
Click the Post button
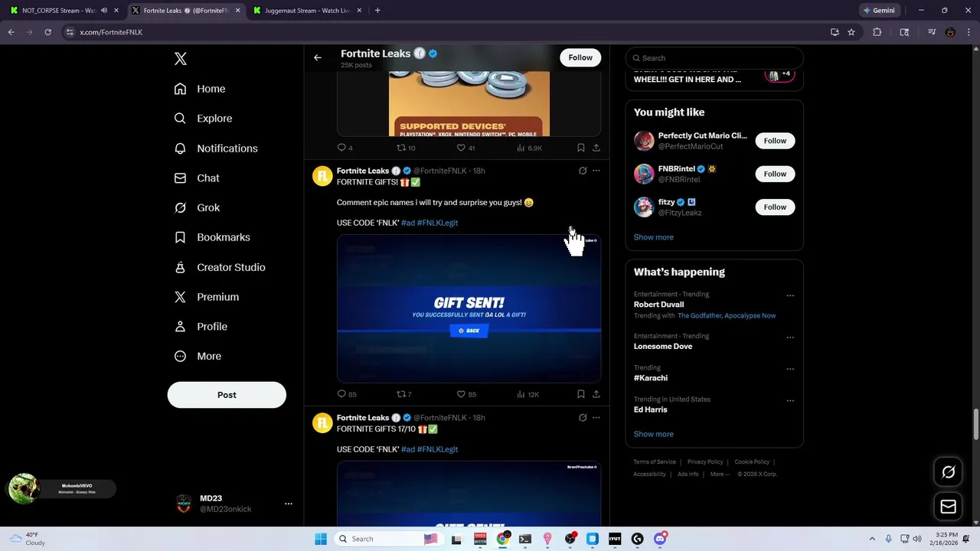227,395
